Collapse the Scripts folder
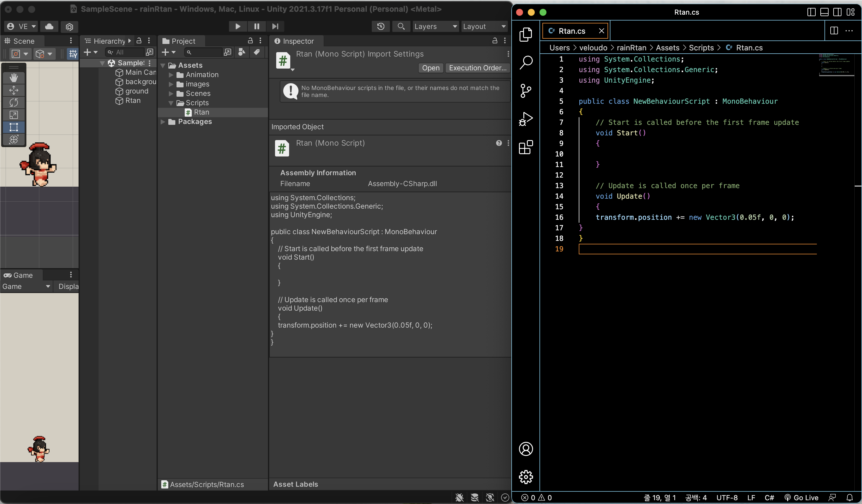The width and height of the screenshot is (862, 504). pyautogui.click(x=171, y=103)
